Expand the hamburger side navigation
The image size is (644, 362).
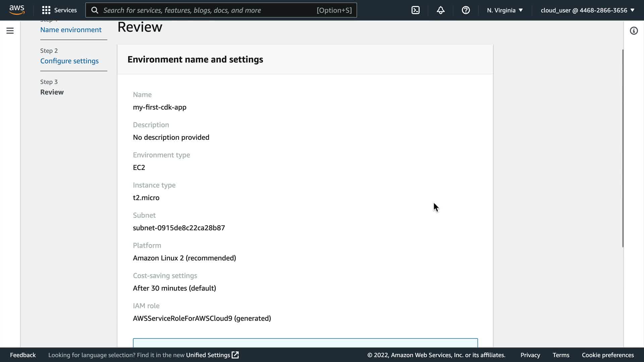click(x=10, y=31)
